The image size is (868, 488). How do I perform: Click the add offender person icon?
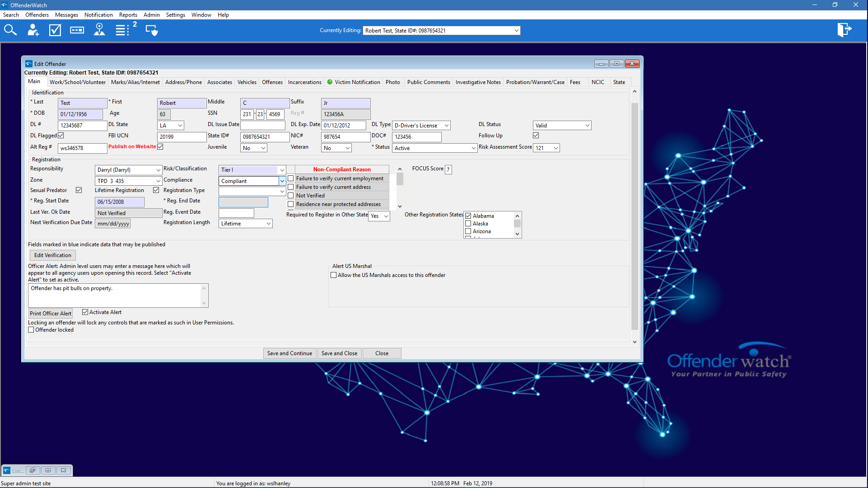33,30
